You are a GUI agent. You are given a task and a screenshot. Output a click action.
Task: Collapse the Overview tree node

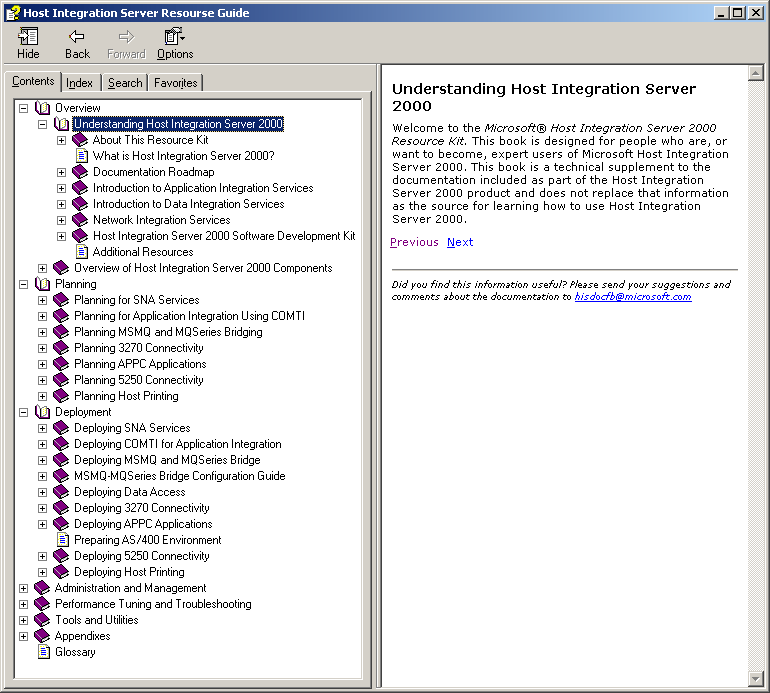24,108
